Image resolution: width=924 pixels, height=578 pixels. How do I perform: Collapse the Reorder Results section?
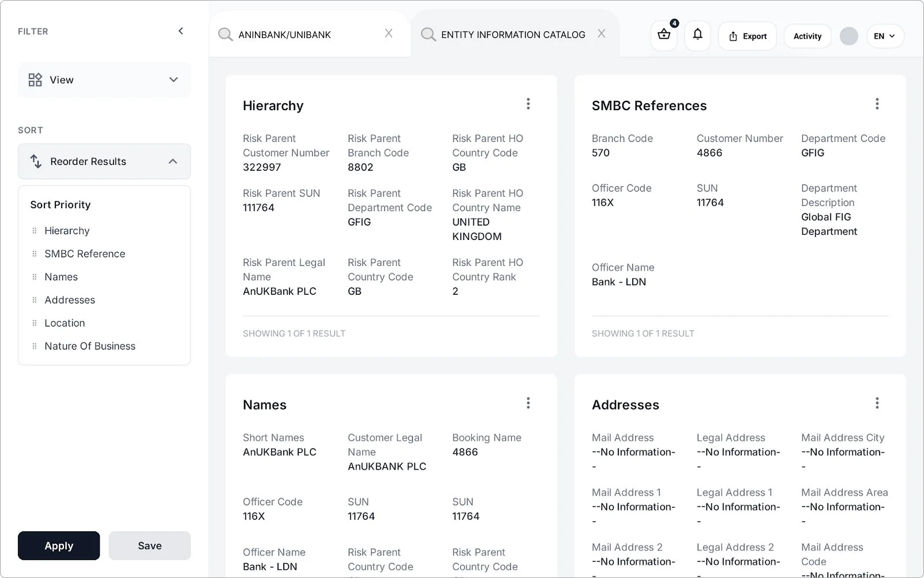(172, 162)
